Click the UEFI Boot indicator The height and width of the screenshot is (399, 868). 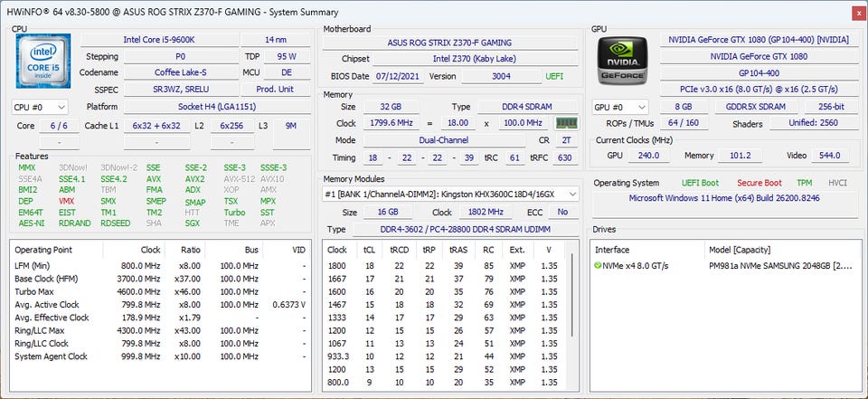pos(700,183)
